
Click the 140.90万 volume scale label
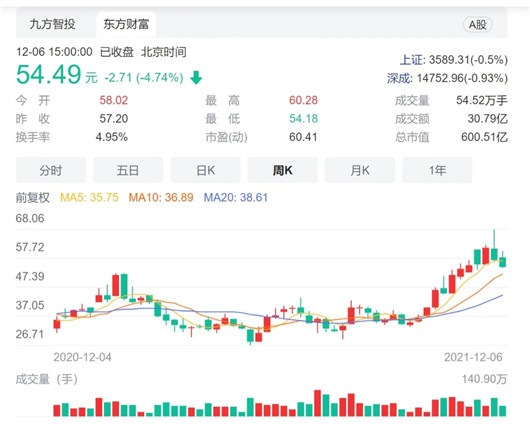coord(484,379)
